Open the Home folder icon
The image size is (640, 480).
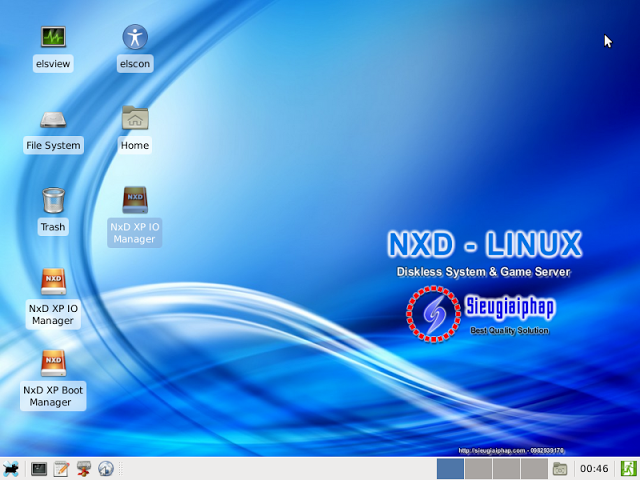click(x=135, y=118)
